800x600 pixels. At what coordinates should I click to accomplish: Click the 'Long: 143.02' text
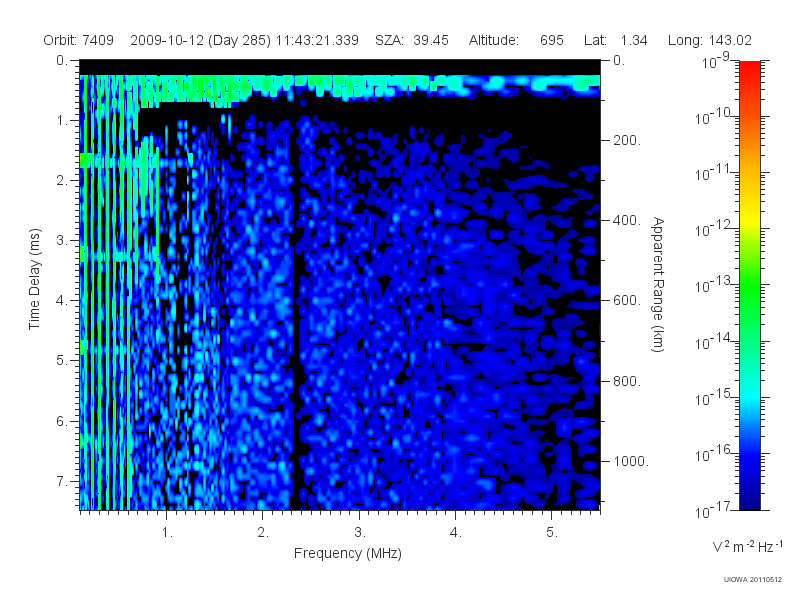tap(710, 40)
